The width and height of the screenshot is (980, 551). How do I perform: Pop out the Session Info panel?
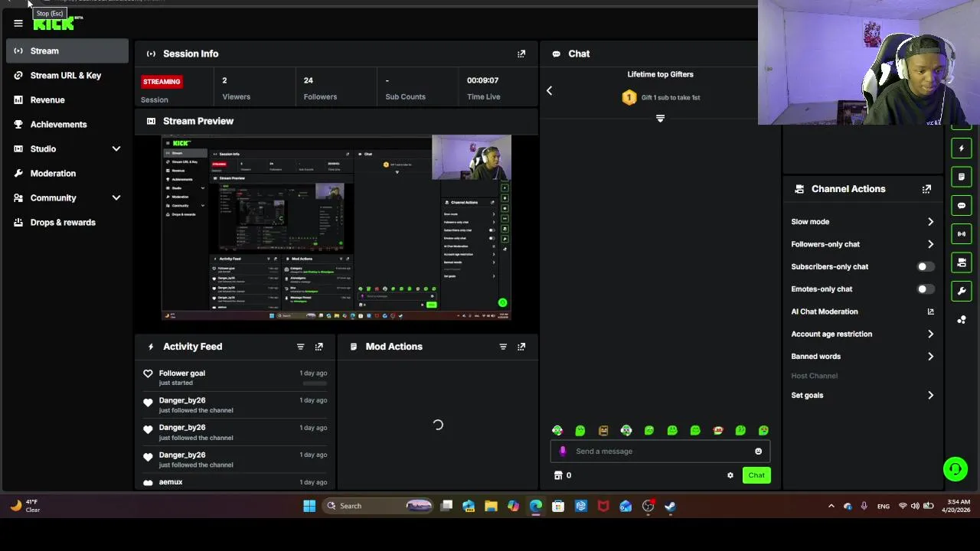point(521,54)
